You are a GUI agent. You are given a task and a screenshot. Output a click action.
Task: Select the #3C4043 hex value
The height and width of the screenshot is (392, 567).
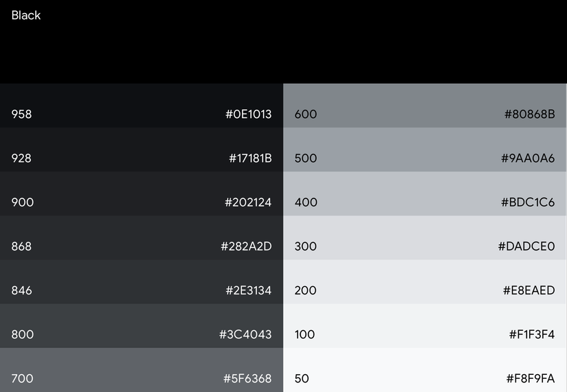click(x=245, y=335)
